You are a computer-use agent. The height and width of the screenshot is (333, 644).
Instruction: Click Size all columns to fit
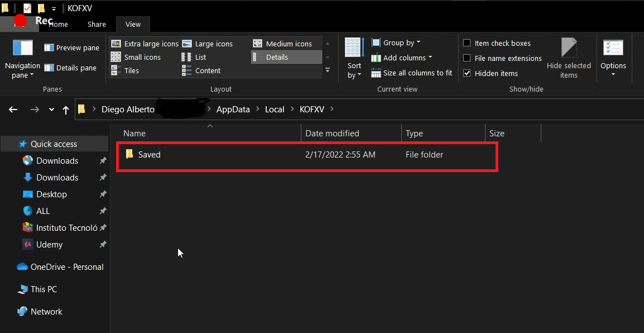pyautogui.click(x=411, y=73)
